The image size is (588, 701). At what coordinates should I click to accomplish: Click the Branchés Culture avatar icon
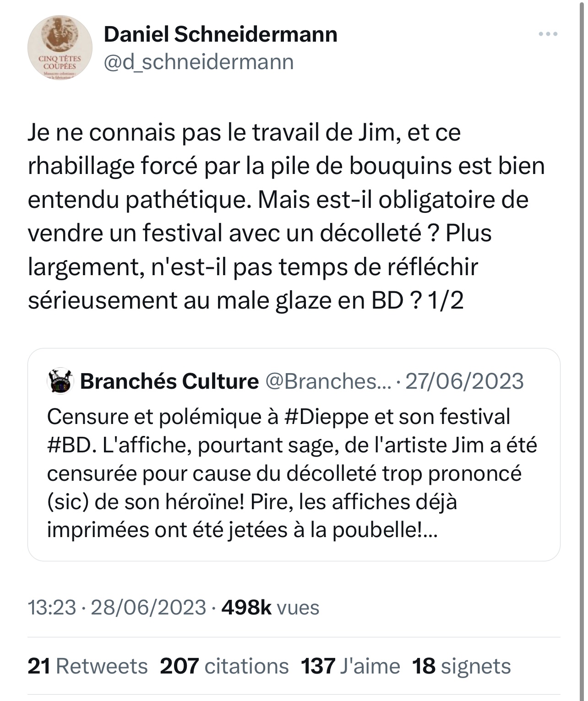pyautogui.click(x=60, y=381)
